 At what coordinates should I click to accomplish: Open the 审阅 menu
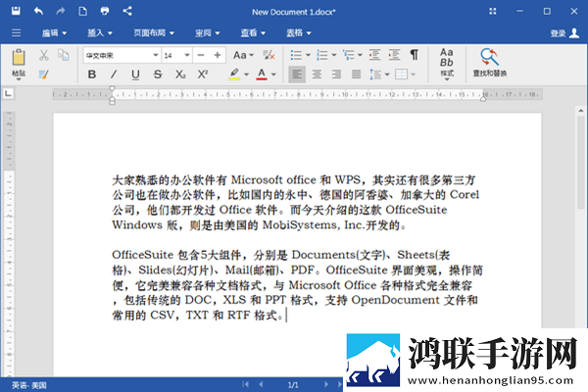[x=207, y=33]
